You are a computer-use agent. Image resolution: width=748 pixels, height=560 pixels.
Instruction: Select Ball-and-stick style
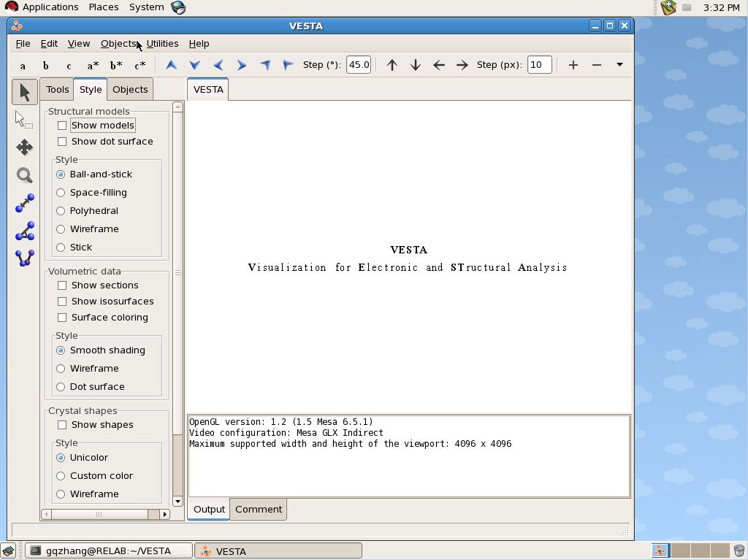61,174
